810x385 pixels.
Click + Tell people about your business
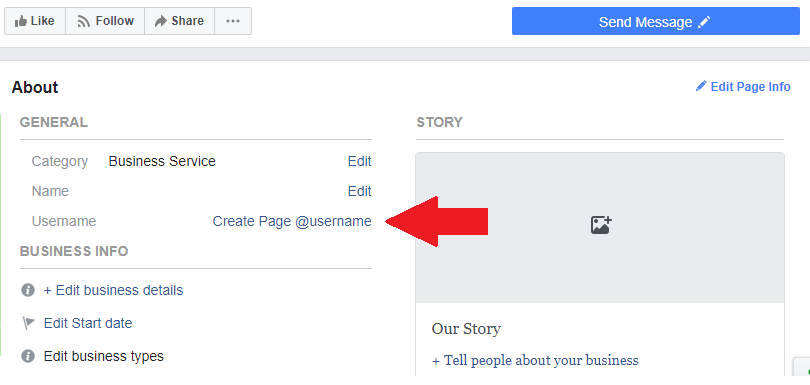tap(535, 360)
